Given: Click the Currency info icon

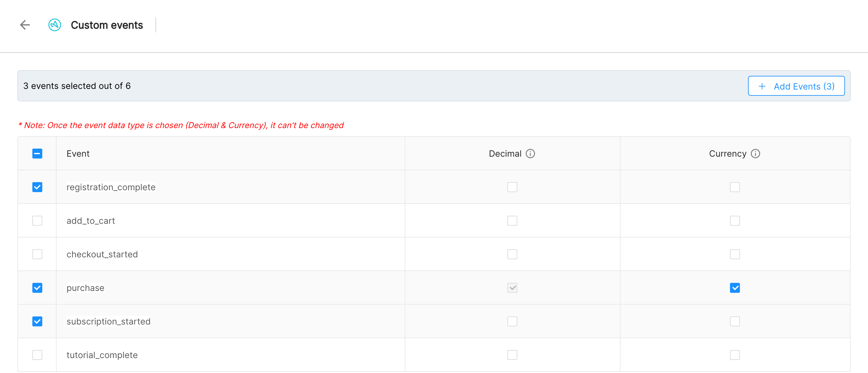Looking at the screenshot, I should [755, 154].
